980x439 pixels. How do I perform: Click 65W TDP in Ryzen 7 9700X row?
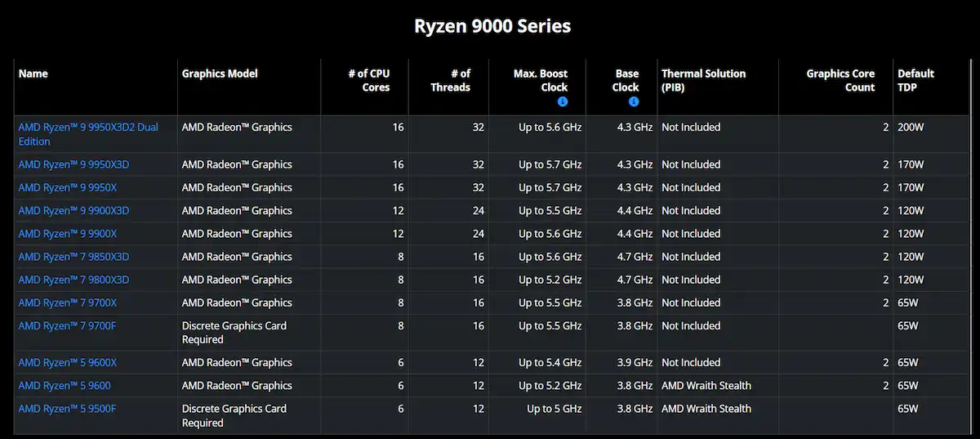(908, 302)
